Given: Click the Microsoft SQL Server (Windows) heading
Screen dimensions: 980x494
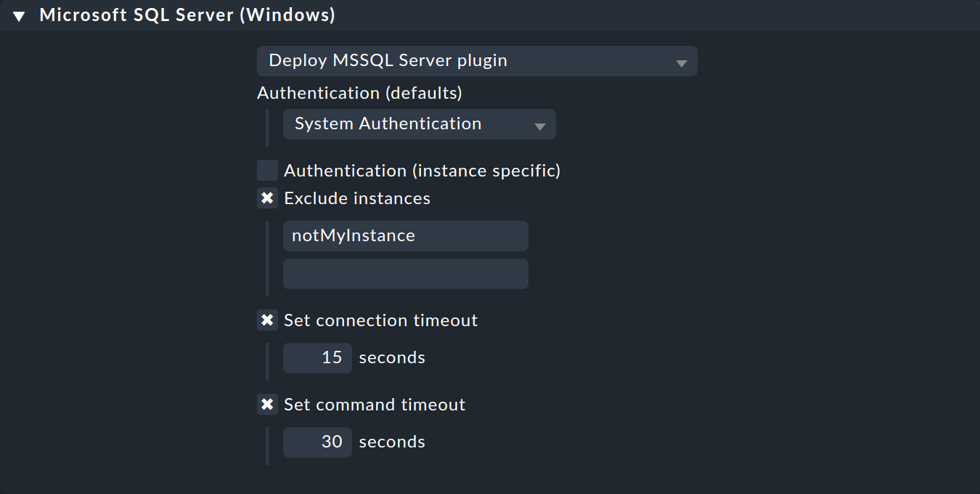Looking at the screenshot, I should 187,15.
